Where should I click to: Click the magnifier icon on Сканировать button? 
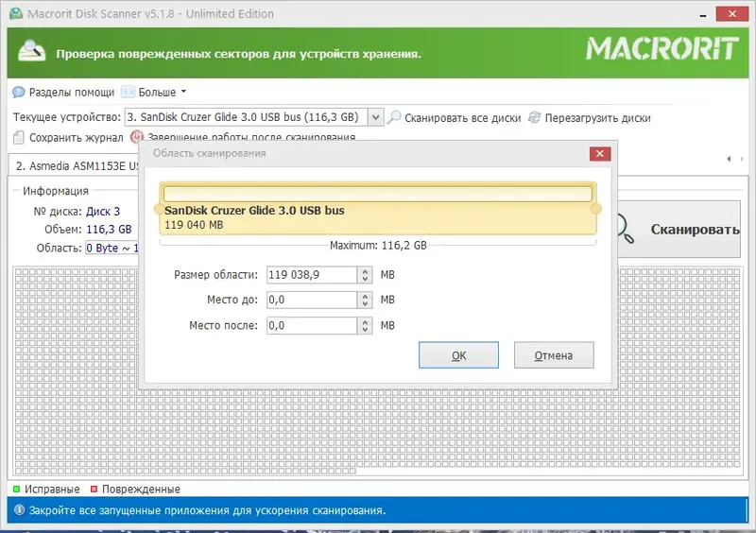pos(626,229)
